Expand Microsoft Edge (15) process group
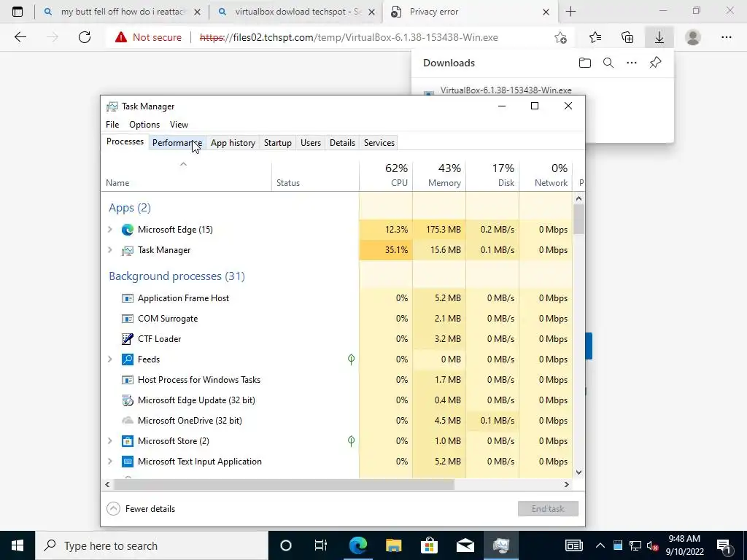Screen dimensions: 747x560 [x=110, y=230]
